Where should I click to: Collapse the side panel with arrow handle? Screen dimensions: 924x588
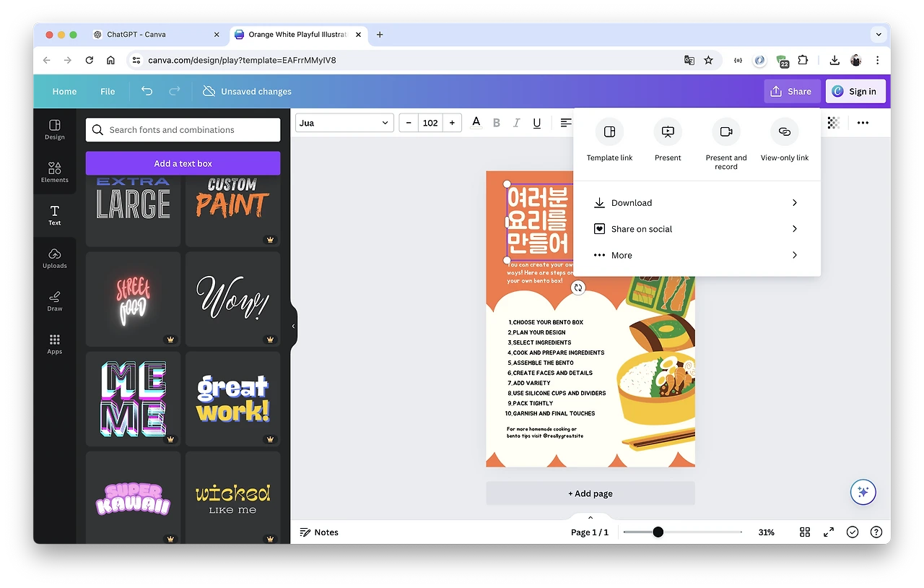[x=293, y=327]
